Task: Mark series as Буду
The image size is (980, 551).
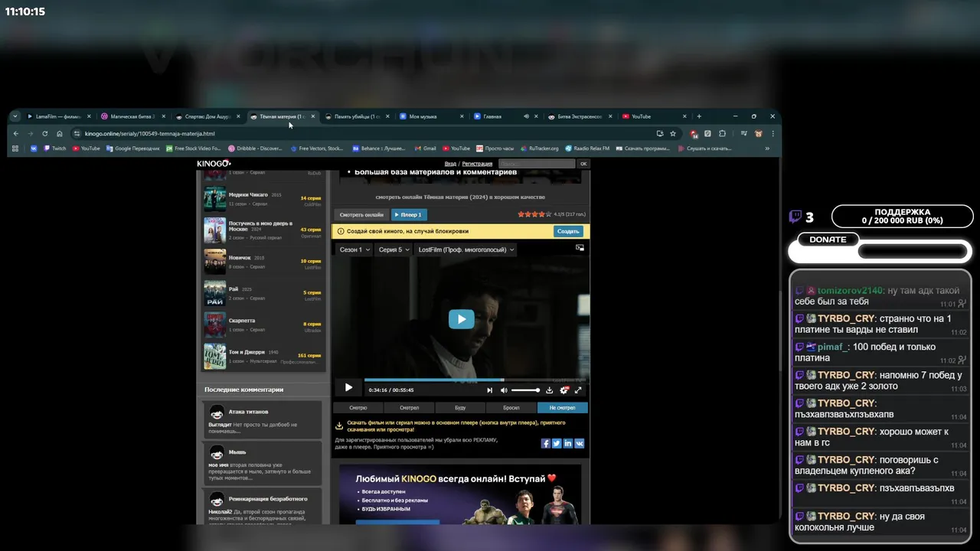Action: tap(460, 408)
